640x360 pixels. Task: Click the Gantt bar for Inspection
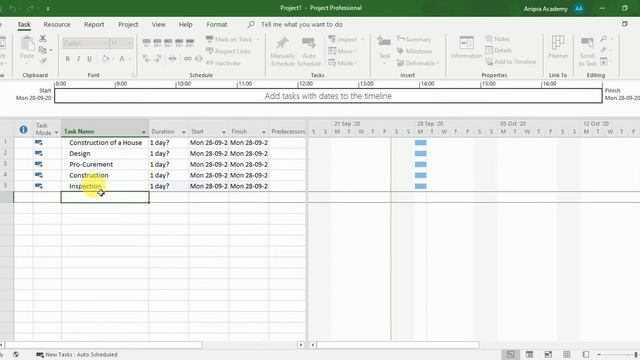coord(420,186)
